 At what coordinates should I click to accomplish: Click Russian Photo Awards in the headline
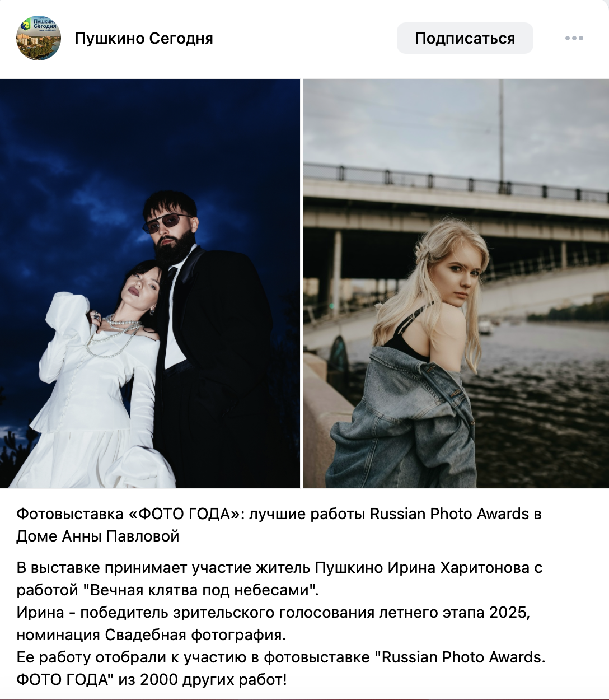[449, 514]
